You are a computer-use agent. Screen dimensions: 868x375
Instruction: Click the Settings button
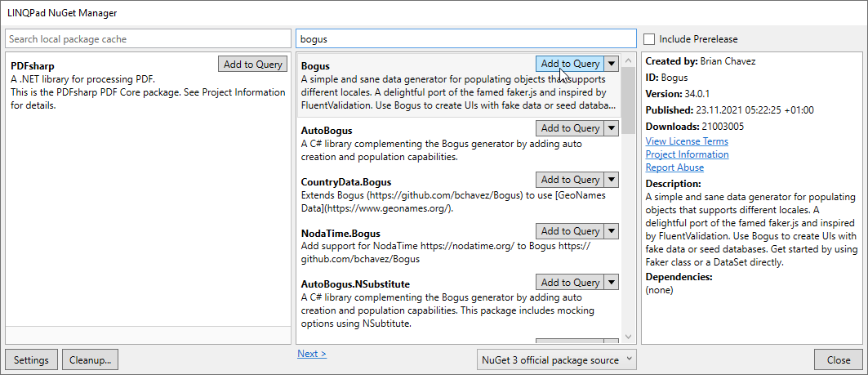[x=31, y=359]
